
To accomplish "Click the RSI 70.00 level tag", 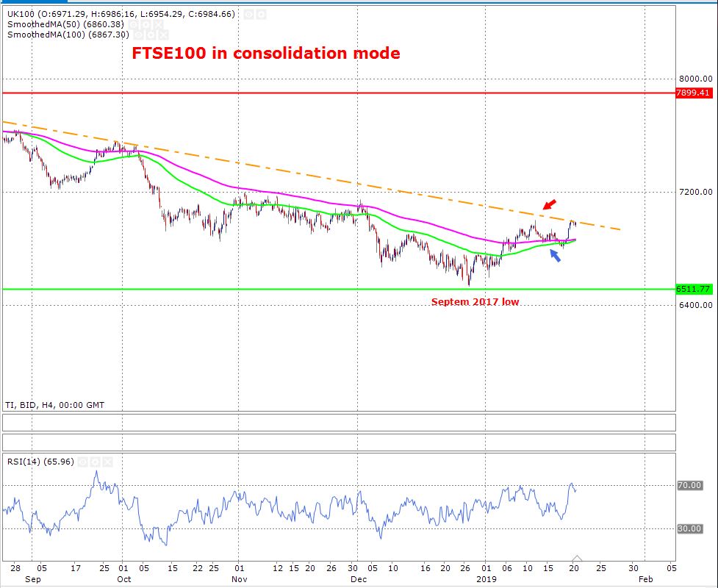I will coord(689,485).
